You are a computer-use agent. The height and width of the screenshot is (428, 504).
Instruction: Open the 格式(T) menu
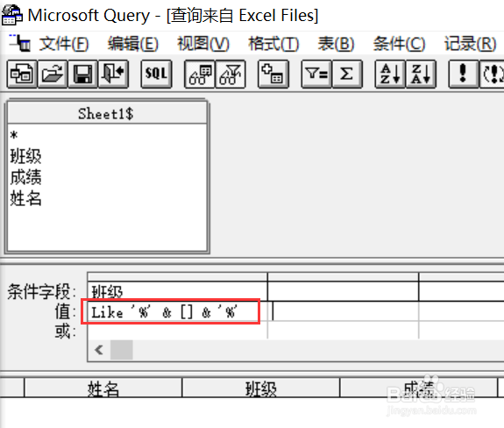[x=273, y=44]
